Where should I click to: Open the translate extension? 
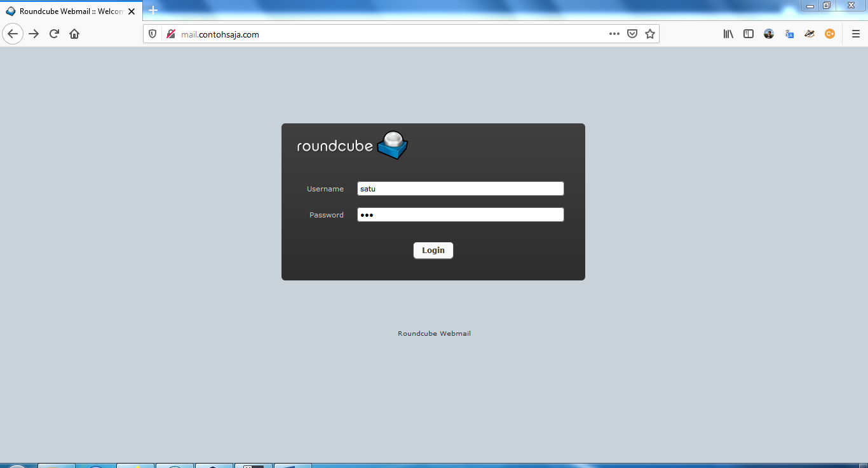point(789,34)
